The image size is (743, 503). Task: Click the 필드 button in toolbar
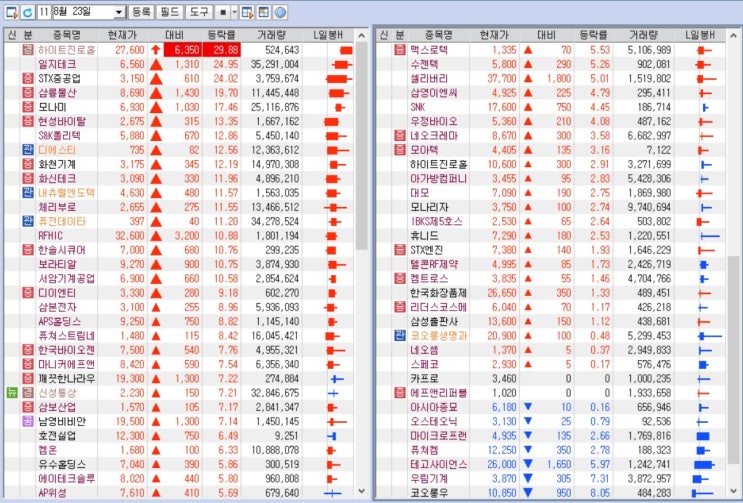(169, 12)
